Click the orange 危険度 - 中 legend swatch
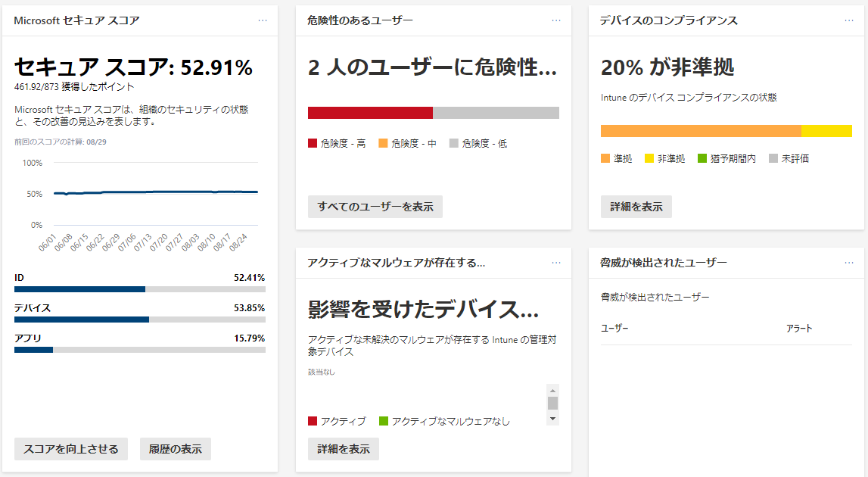Image resolution: width=868 pixels, height=477 pixels. pos(383,144)
